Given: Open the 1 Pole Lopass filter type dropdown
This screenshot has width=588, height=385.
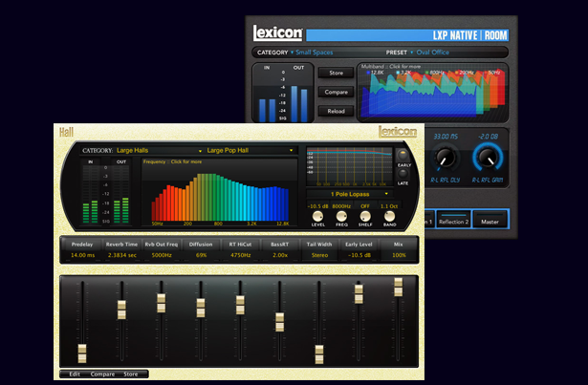Looking at the screenshot, I should [x=350, y=194].
